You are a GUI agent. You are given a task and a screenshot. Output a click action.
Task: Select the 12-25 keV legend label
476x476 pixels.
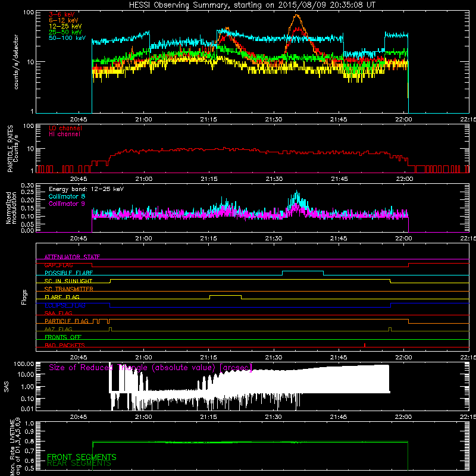(x=65, y=26)
